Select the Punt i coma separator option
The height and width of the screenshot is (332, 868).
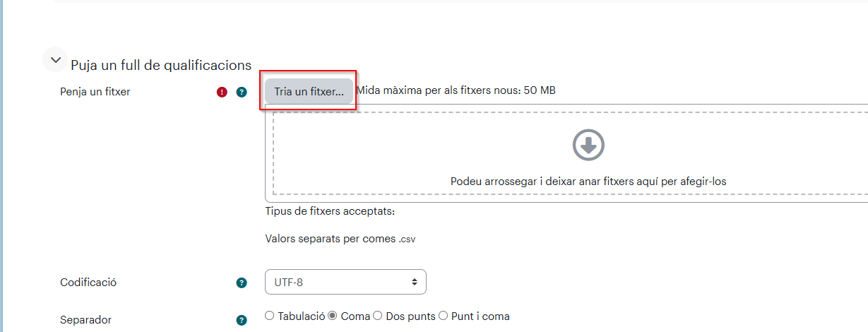(x=444, y=316)
